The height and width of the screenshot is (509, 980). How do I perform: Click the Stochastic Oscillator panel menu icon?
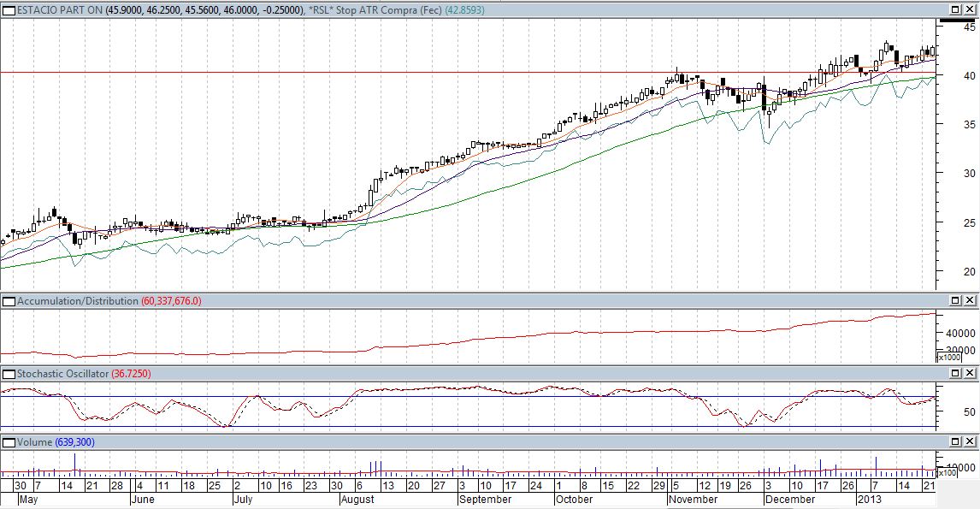[9, 374]
